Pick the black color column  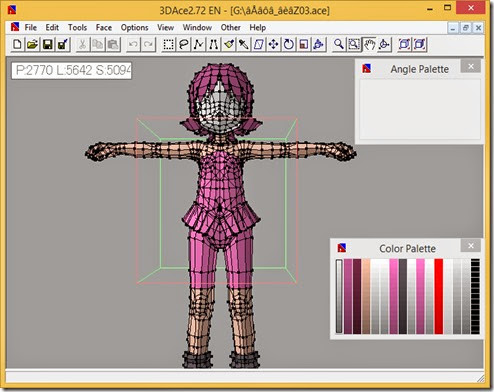475,296
